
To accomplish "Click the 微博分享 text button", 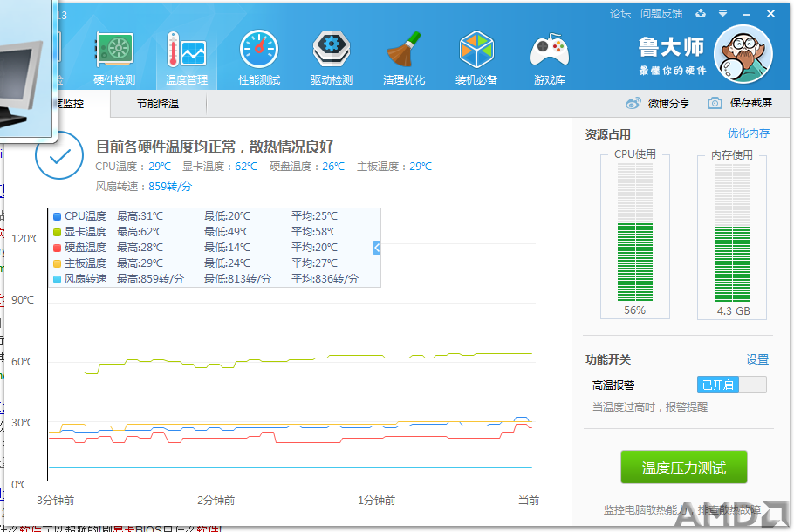I will (669, 103).
